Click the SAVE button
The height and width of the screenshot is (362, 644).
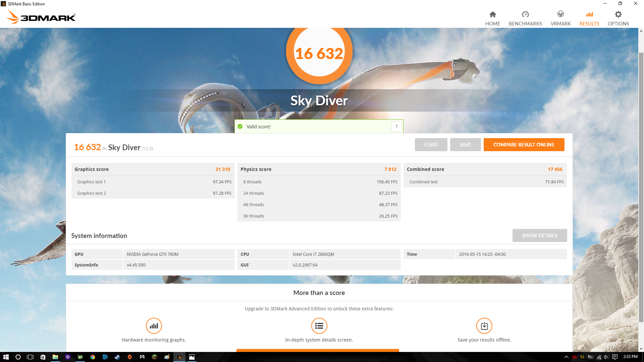[465, 144]
